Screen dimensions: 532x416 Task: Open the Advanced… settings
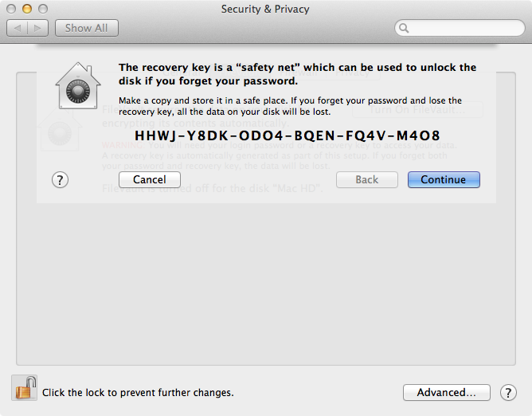[446, 392]
